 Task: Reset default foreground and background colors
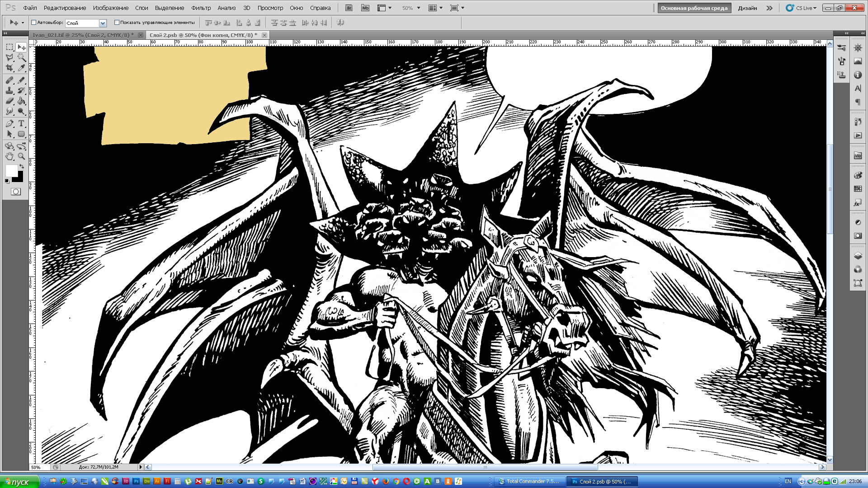7,181
